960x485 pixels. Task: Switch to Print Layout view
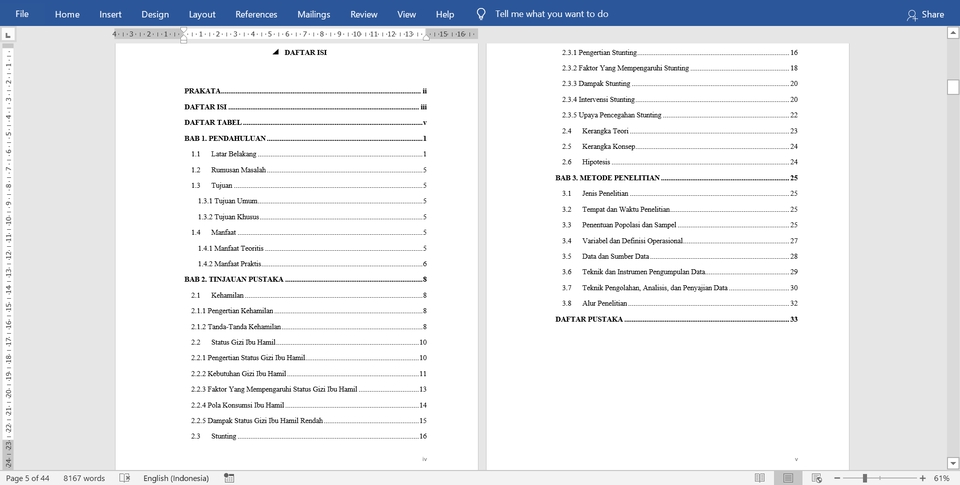788,478
